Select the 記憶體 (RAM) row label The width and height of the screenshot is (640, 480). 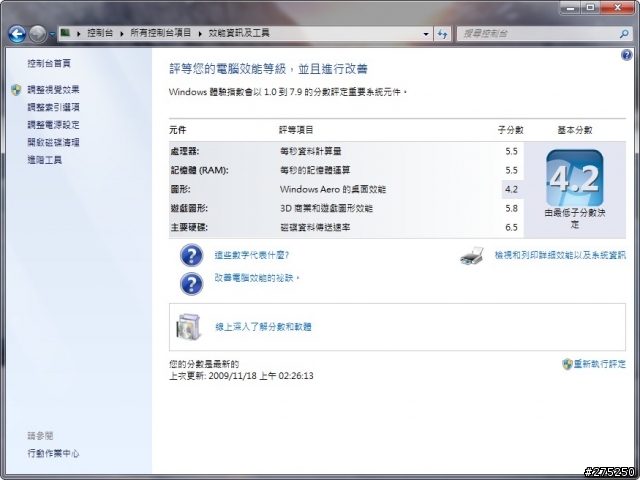click(x=199, y=170)
